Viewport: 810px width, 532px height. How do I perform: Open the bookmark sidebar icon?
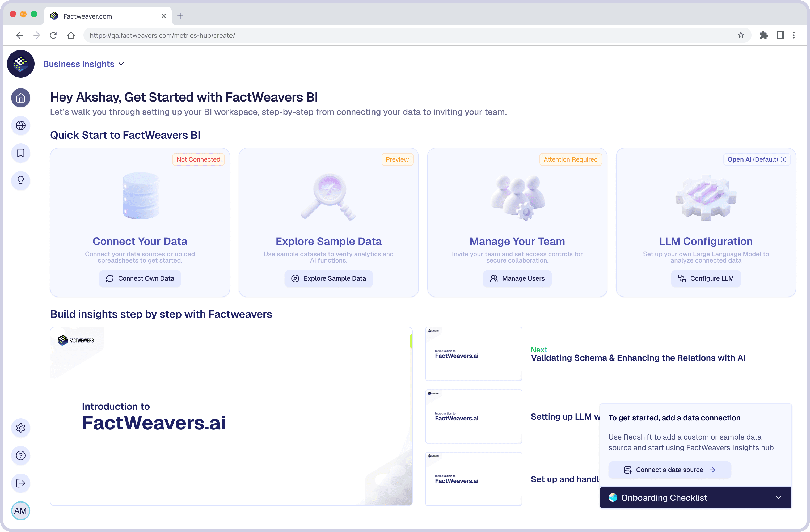tap(21, 153)
